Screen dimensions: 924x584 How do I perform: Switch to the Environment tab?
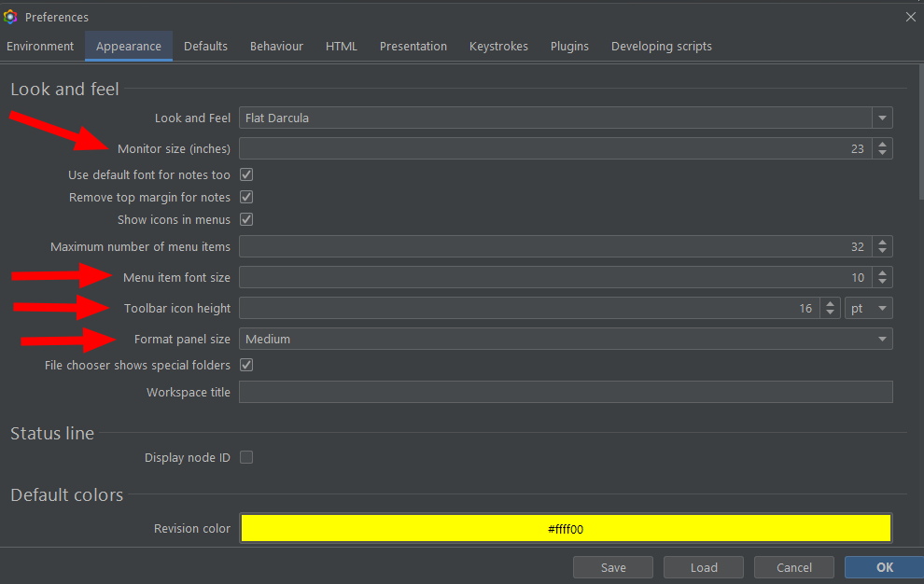tap(40, 46)
